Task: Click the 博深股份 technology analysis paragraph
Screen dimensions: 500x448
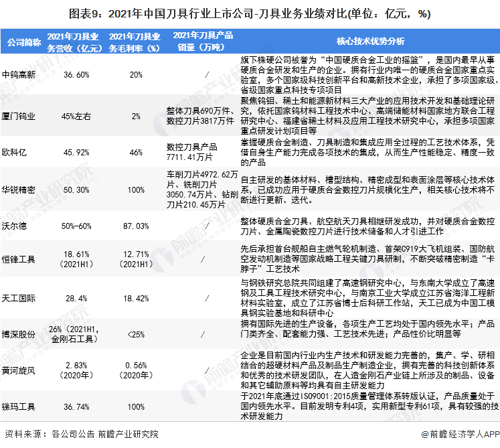Action: click(x=368, y=329)
